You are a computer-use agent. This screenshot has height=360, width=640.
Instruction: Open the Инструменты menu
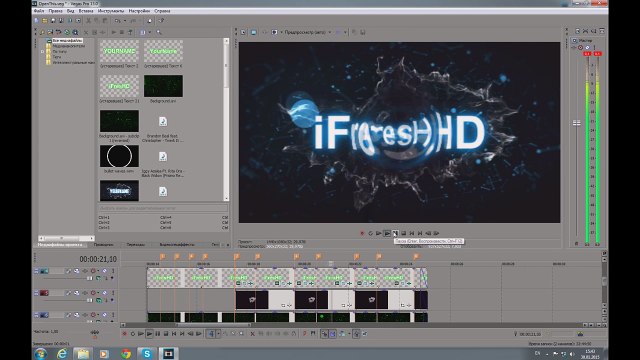[111, 11]
